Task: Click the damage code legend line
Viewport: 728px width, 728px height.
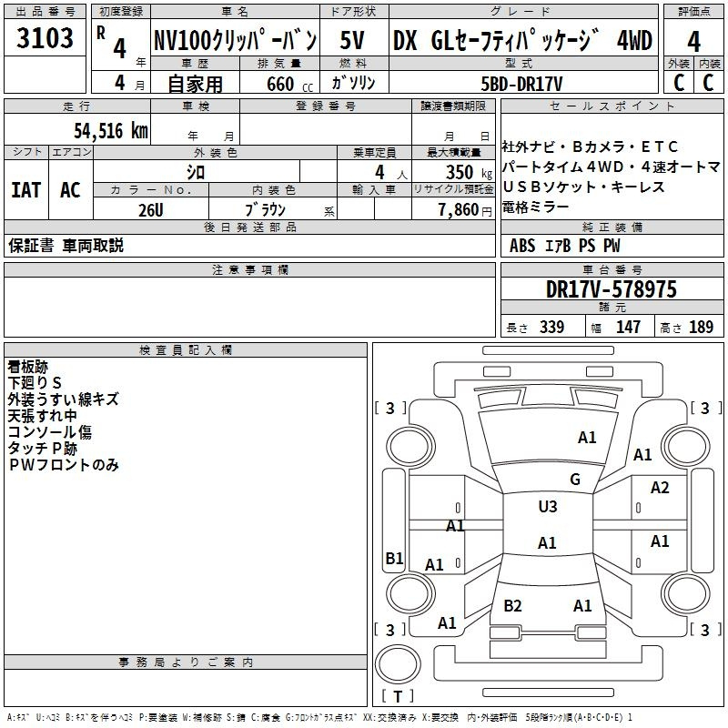Action: (319, 718)
